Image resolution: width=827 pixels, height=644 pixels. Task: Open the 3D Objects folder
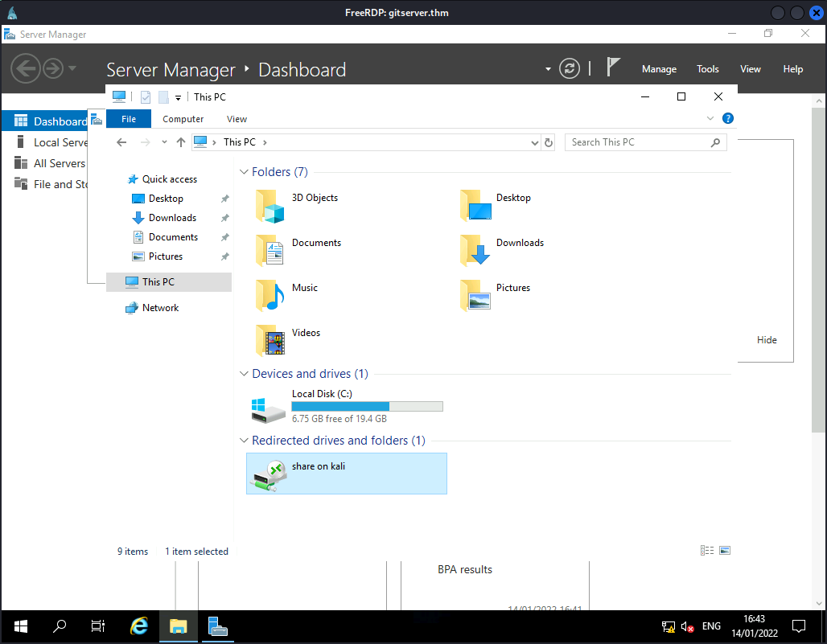pos(298,206)
